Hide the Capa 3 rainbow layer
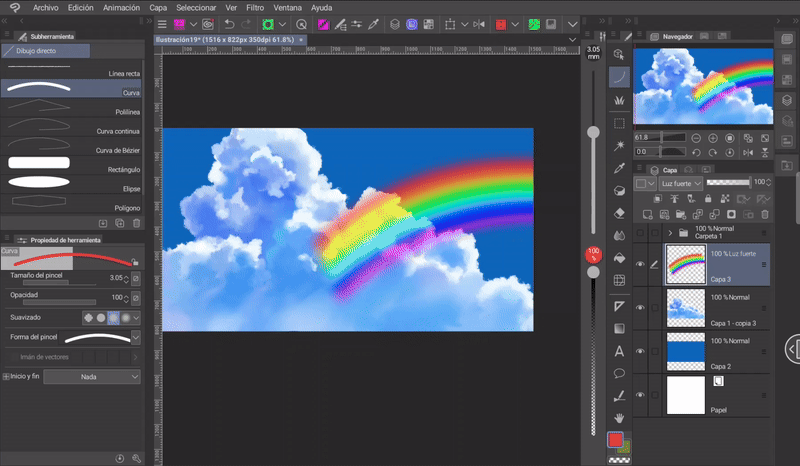Screen dimensions: 800x466 pyautogui.click(x=640, y=264)
